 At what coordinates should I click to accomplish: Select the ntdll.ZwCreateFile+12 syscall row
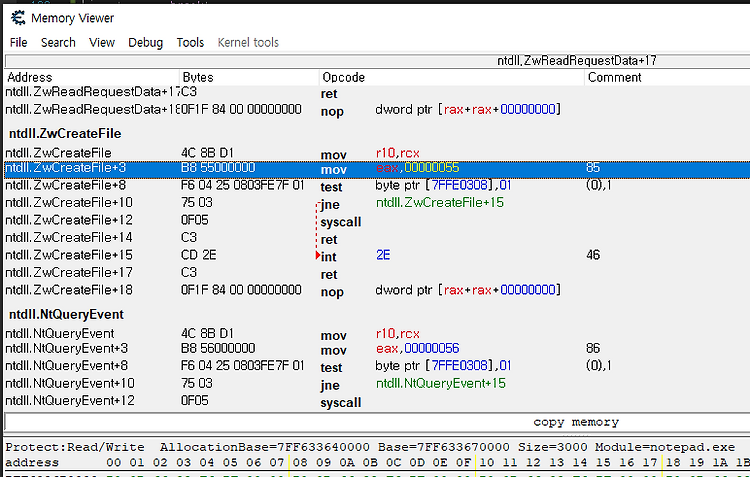tap(377, 221)
